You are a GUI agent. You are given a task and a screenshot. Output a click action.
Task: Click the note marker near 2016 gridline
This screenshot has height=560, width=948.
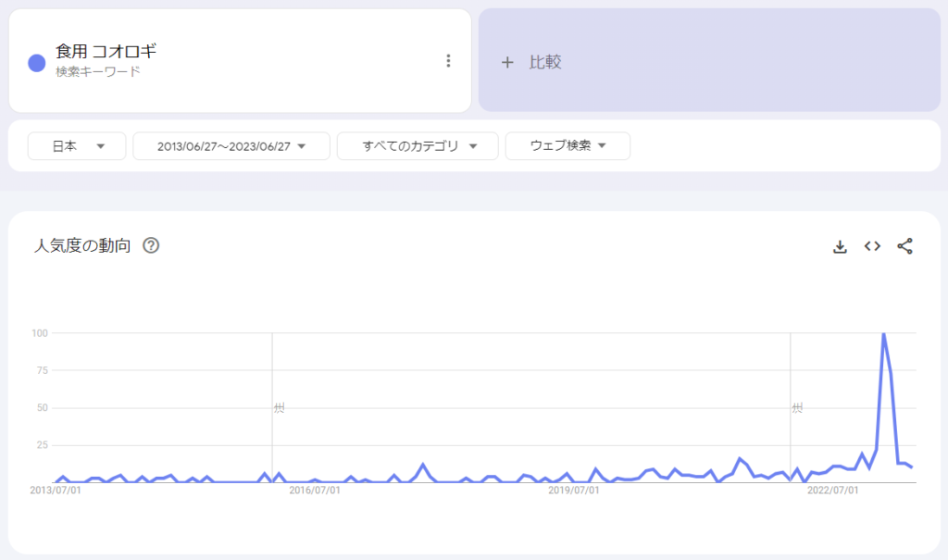coord(279,407)
